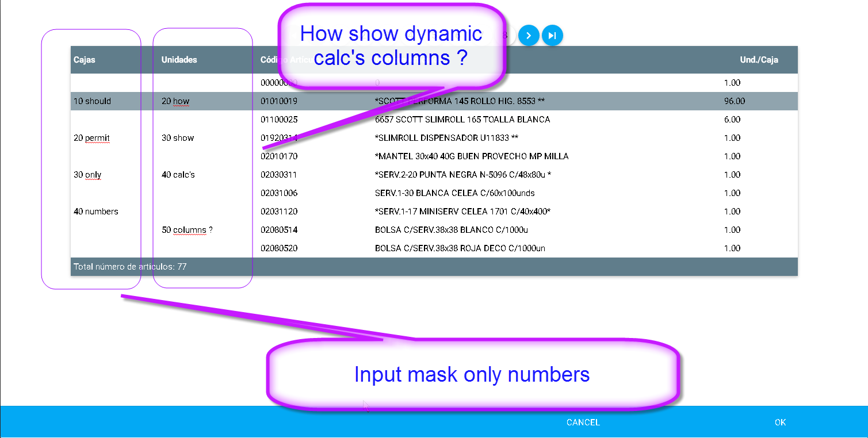Select the MANTEL 30x40 40G row
The width and height of the screenshot is (868, 438).
pos(460,156)
